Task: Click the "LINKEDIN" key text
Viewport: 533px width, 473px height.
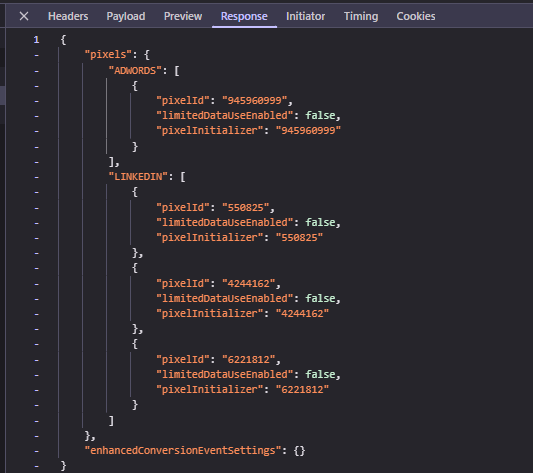Action: click(138, 177)
